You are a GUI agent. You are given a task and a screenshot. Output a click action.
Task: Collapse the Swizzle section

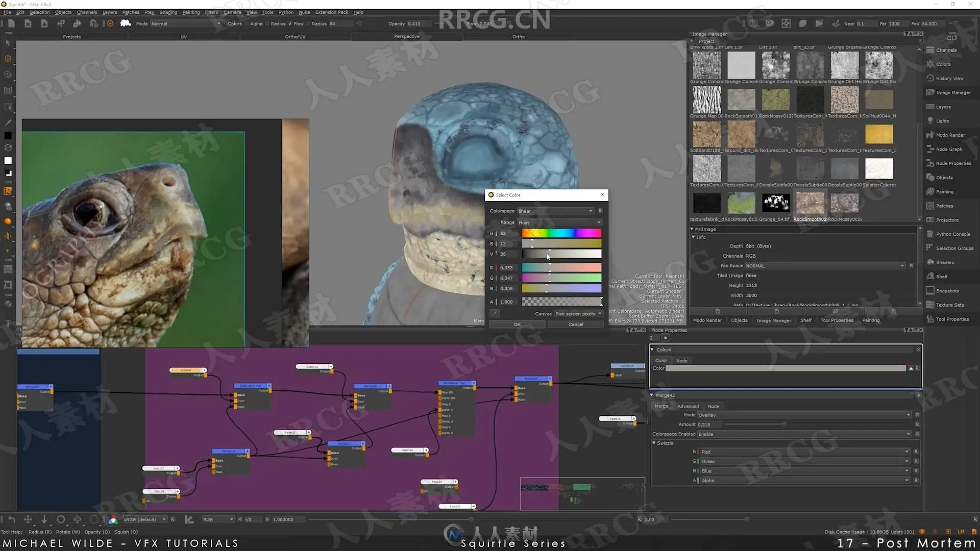654,443
